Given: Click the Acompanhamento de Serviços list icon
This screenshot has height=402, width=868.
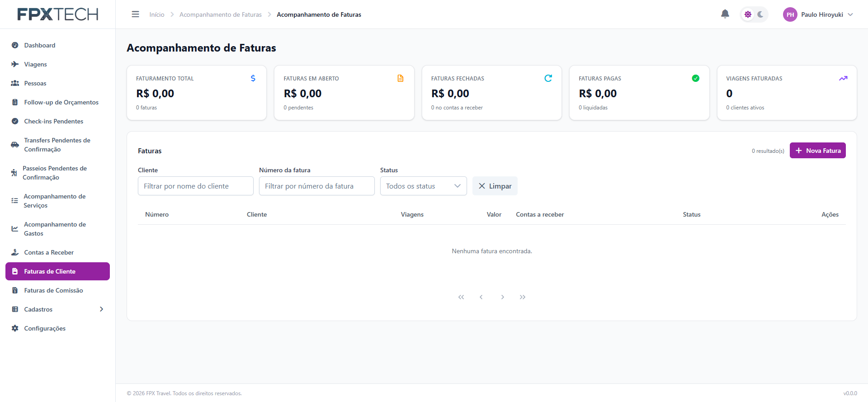Looking at the screenshot, I should 14,201.
